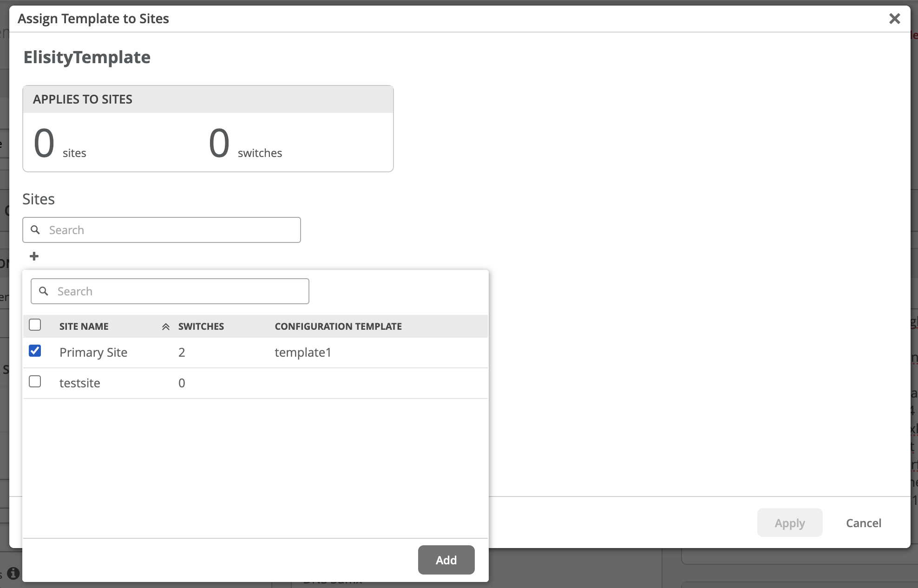
Task: Sort by SITE NAME column header
Action: point(84,327)
